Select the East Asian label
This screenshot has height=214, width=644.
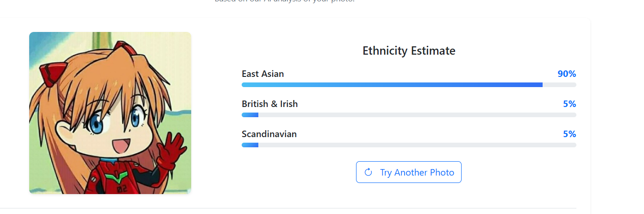(263, 74)
